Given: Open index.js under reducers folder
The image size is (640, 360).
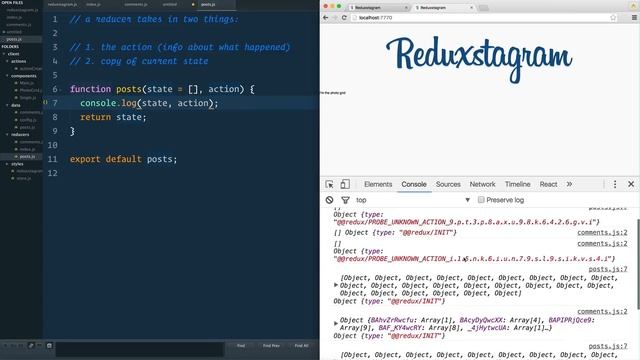Looking at the screenshot, I should click(x=27, y=149).
